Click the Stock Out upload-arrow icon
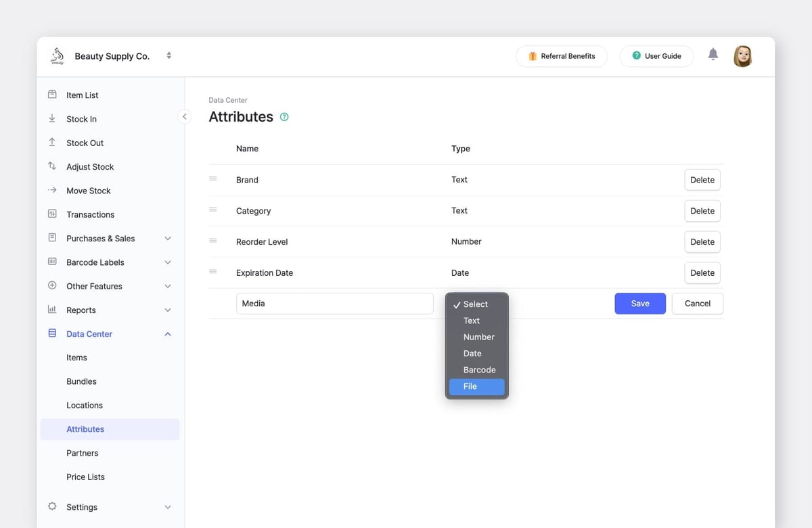The height and width of the screenshot is (528, 812). tap(53, 143)
